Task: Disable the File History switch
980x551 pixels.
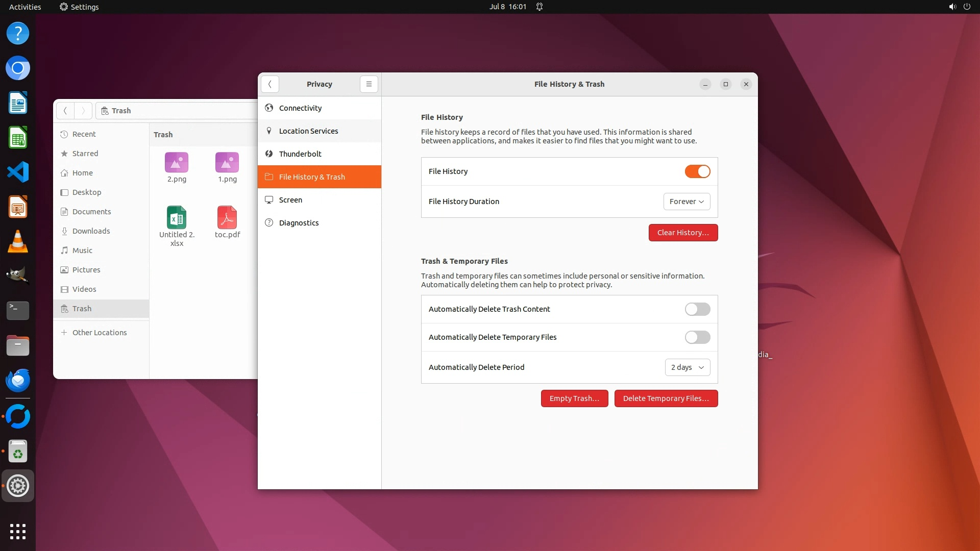Action: (697, 171)
